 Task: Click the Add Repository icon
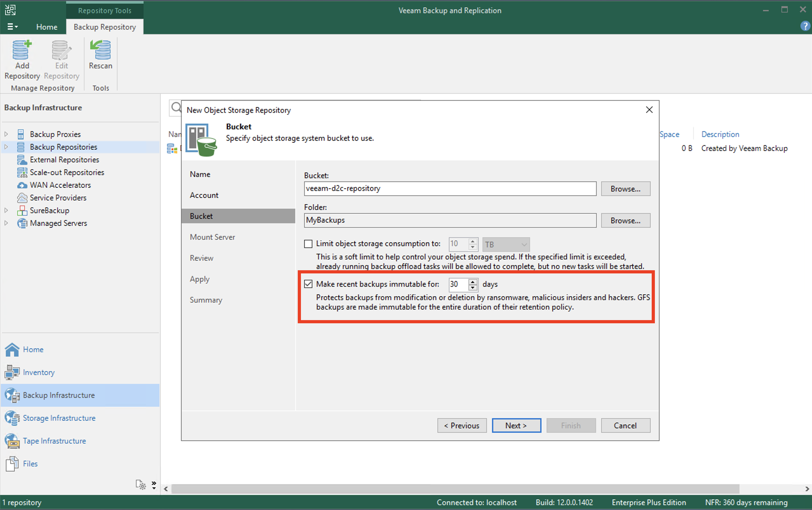(x=22, y=50)
